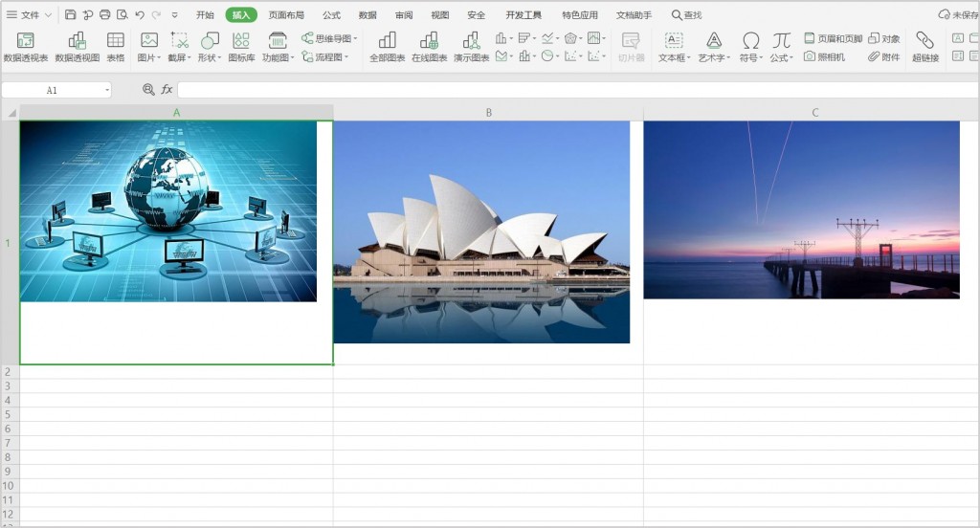This screenshot has height=528, width=980.
Task: Click the formula bar input field
Action: [x=578, y=89]
